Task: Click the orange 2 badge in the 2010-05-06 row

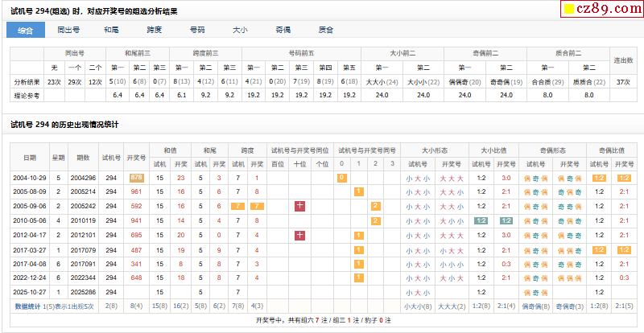Action: coord(375,220)
